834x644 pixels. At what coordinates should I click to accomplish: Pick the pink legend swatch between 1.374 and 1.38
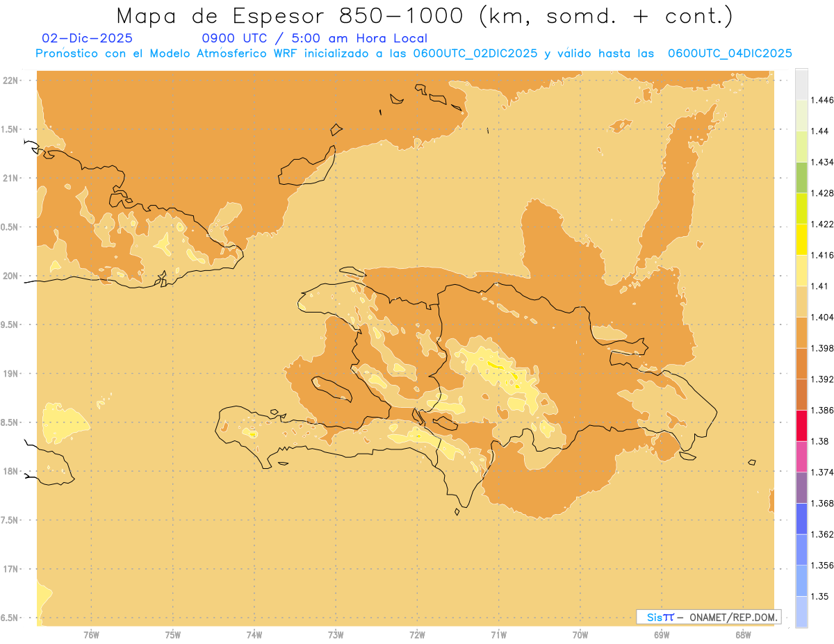coord(801,457)
